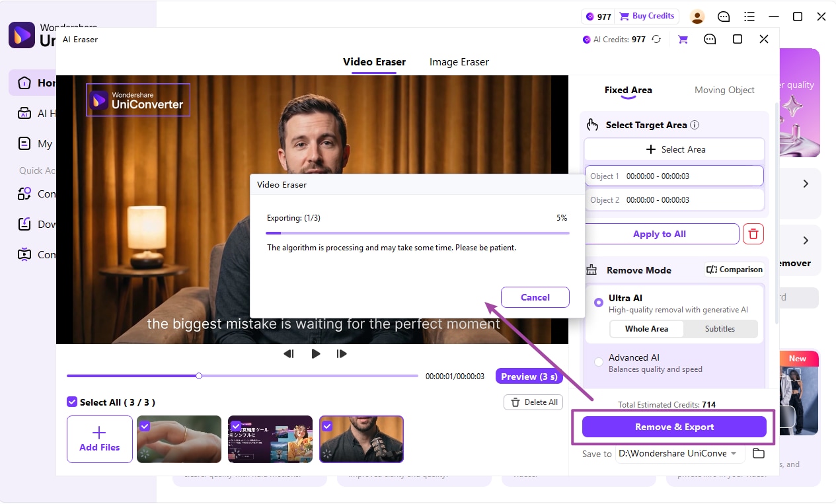
Task: Expand the chevron above the remover card
Action: (806, 240)
